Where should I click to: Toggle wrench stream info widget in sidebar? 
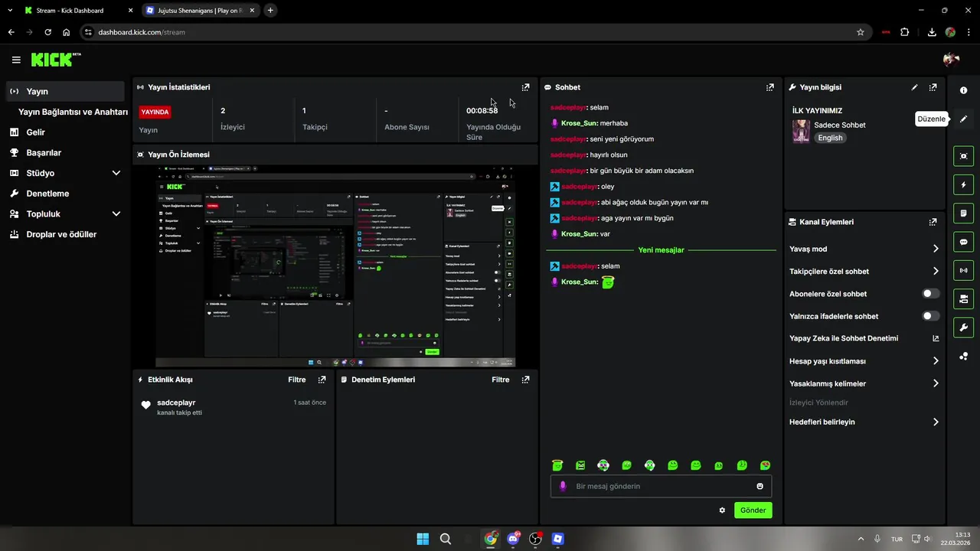pyautogui.click(x=963, y=328)
